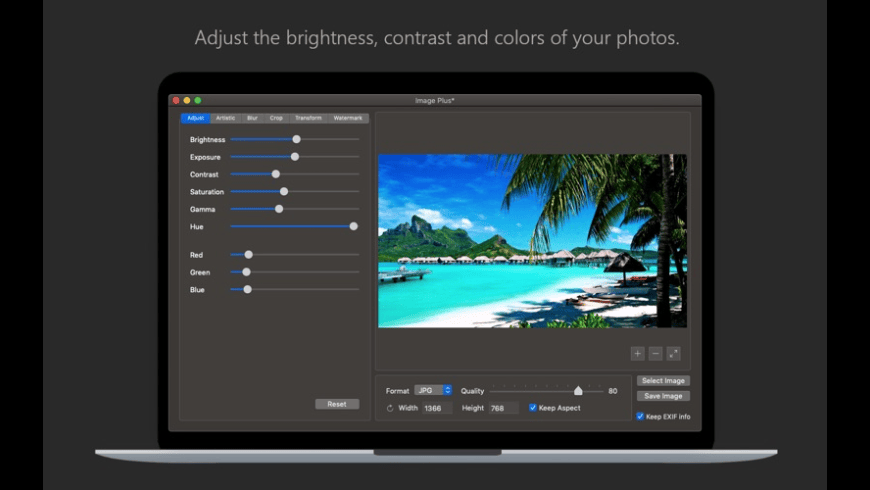Click the Quality slider handle
Viewport: 870px width, 490px height.
(x=578, y=391)
